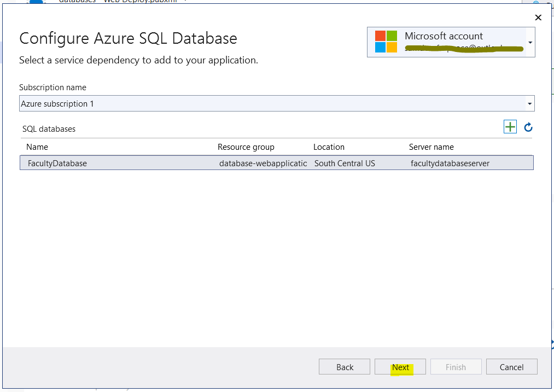This screenshot has width=554, height=392.
Task: Refresh the SQL databases list
Action: 528,127
